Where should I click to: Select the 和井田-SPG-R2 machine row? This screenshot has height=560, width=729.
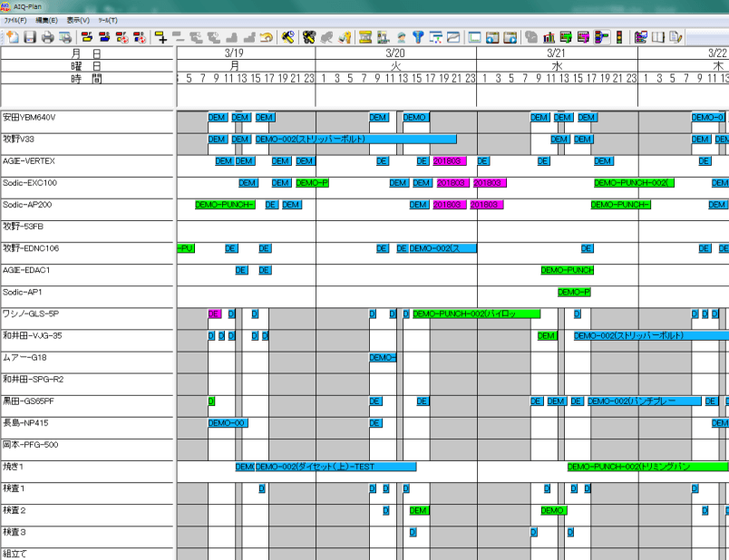pos(87,384)
